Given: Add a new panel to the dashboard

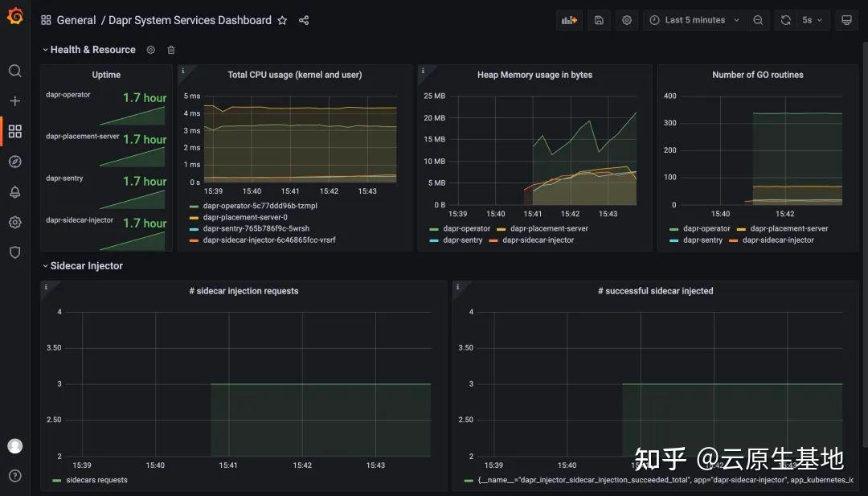Looking at the screenshot, I should click(x=569, y=19).
